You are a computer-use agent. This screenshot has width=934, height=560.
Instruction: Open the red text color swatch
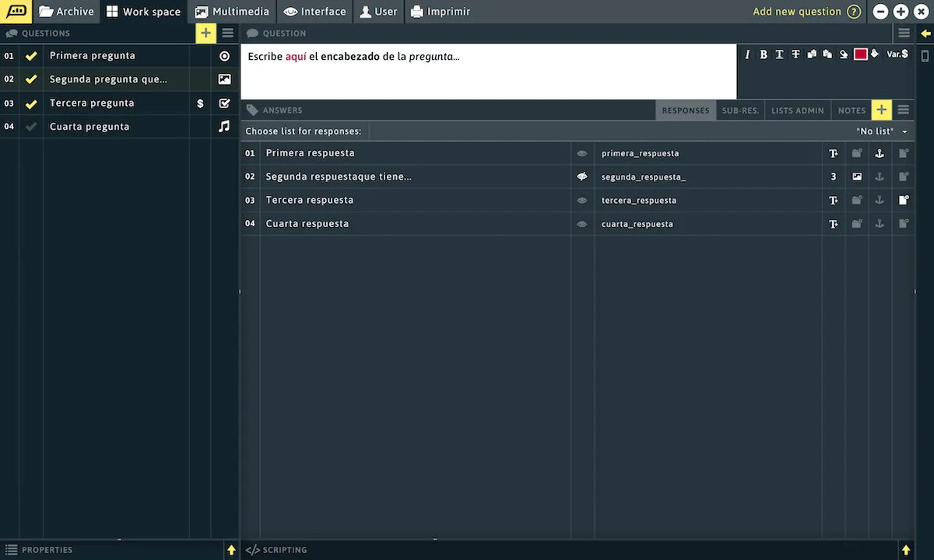pos(860,54)
